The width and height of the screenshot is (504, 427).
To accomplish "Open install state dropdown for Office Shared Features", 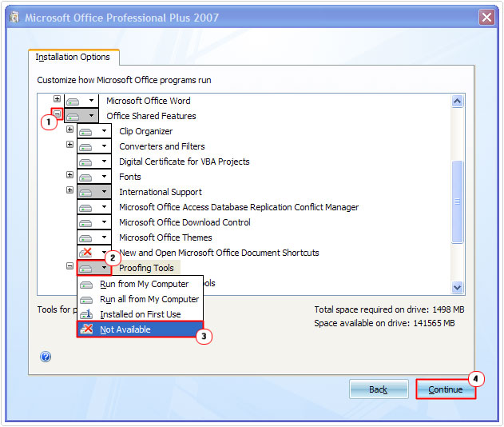I will pos(81,116).
